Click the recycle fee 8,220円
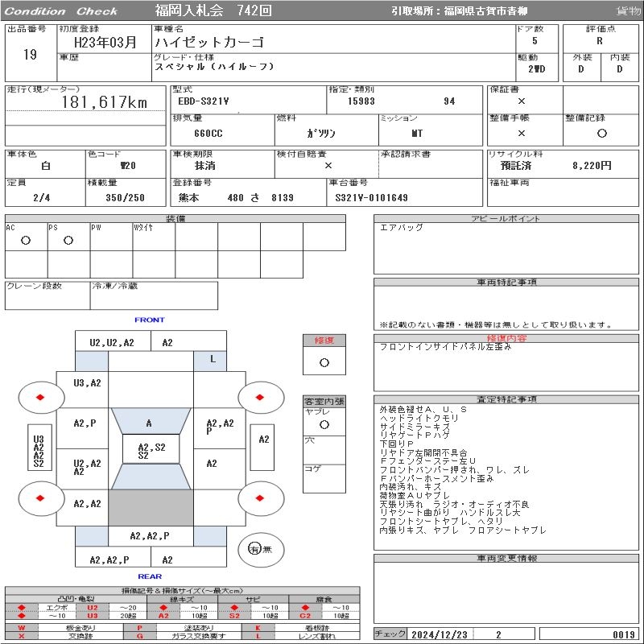The height and width of the screenshot is (644, 644). tap(592, 166)
